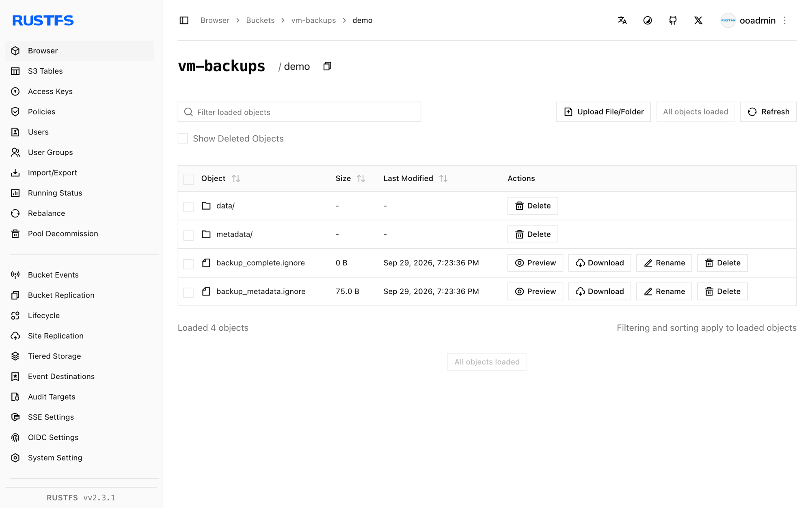The height and width of the screenshot is (508, 812).
Task: Toggle the sidebar panel icon
Action: (x=184, y=20)
